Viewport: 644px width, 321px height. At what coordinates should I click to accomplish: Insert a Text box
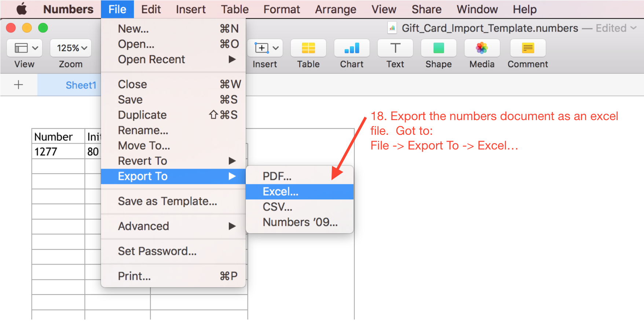(x=395, y=48)
